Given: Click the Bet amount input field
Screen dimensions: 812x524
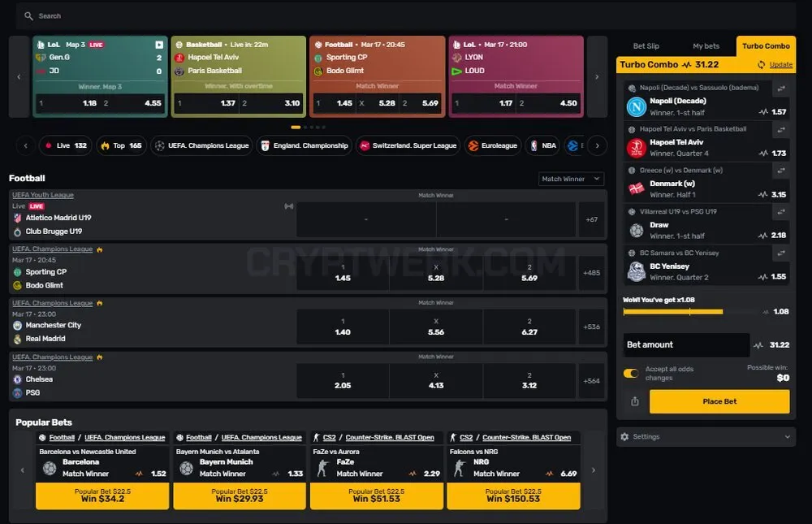Looking at the screenshot, I should coord(686,344).
